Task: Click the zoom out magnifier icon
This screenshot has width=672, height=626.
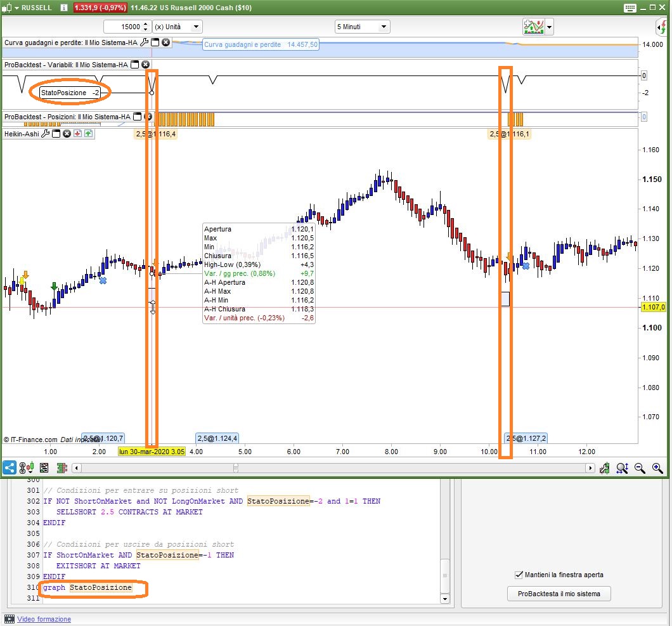Action: (x=640, y=468)
